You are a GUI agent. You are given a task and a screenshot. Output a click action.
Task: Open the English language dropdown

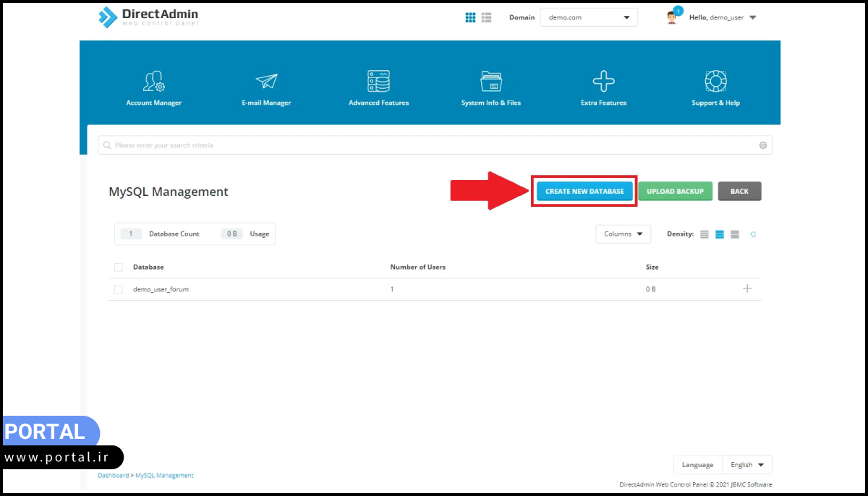(747, 464)
